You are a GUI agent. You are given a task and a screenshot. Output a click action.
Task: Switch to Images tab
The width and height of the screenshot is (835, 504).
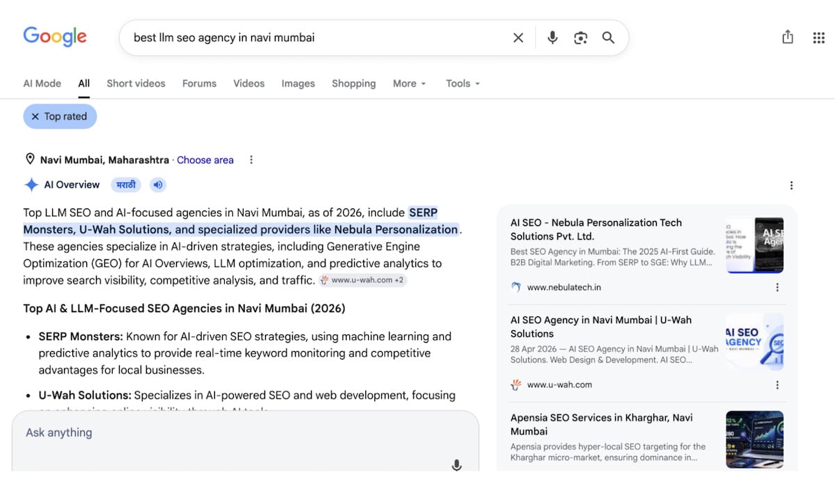(x=298, y=83)
